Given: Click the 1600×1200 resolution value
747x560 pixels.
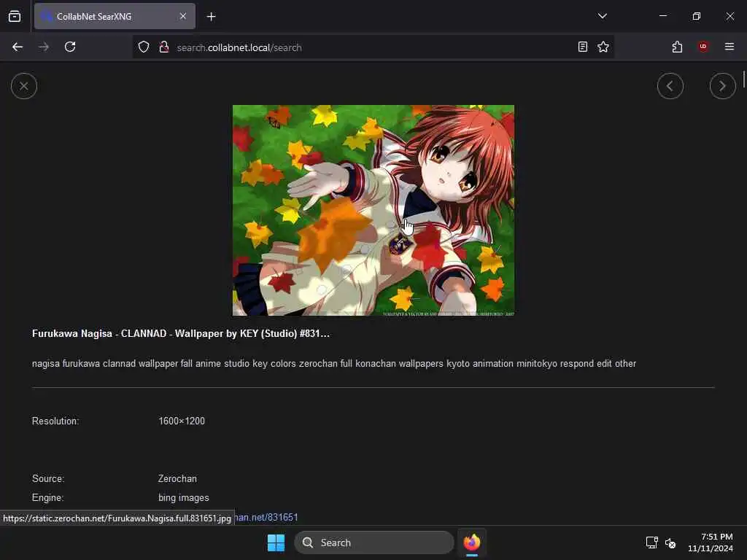Looking at the screenshot, I should click(x=182, y=421).
